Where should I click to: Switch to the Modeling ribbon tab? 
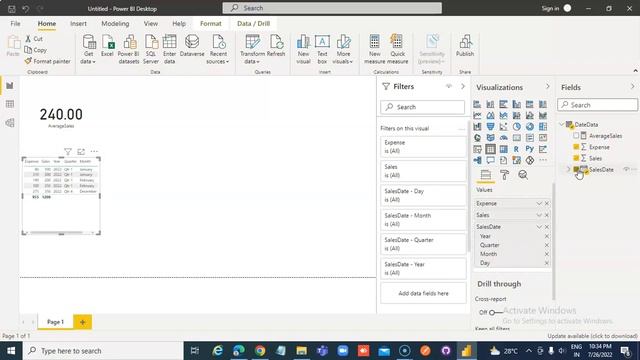pyautogui.click(x=115, y=24)
